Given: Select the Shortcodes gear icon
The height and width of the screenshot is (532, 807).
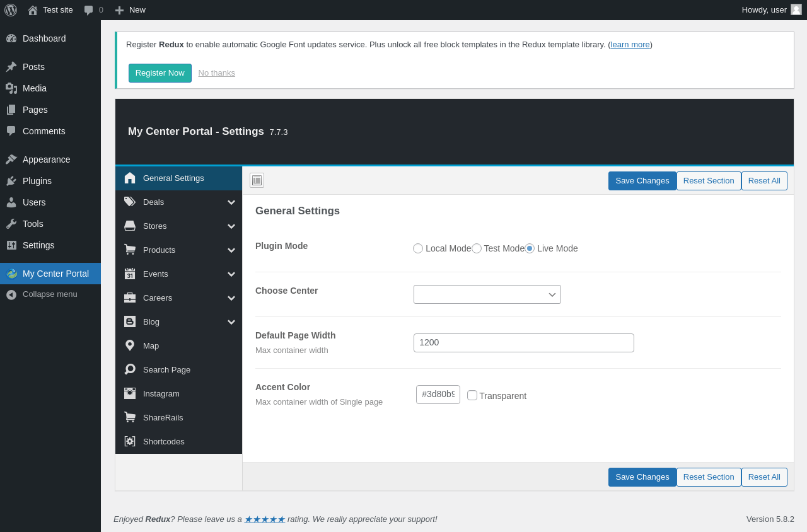Looking at the screenshot, I should coord(130,441).
